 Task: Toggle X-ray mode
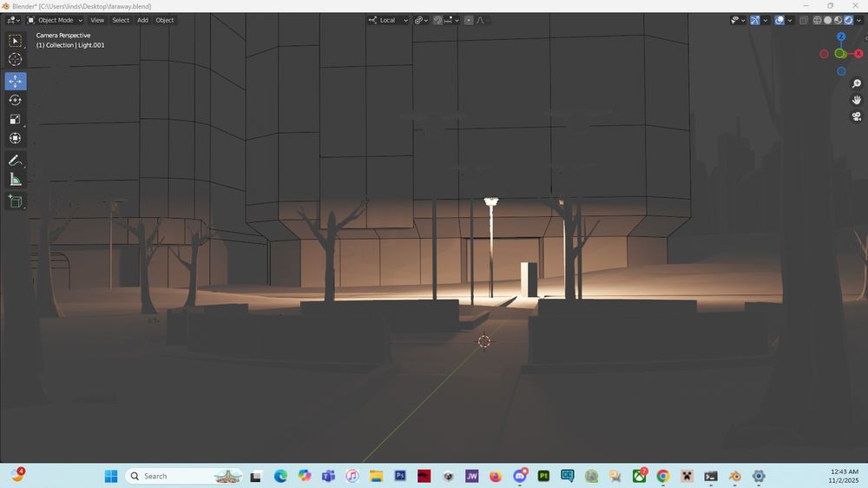pyautogui.click(x=804, y=20)
